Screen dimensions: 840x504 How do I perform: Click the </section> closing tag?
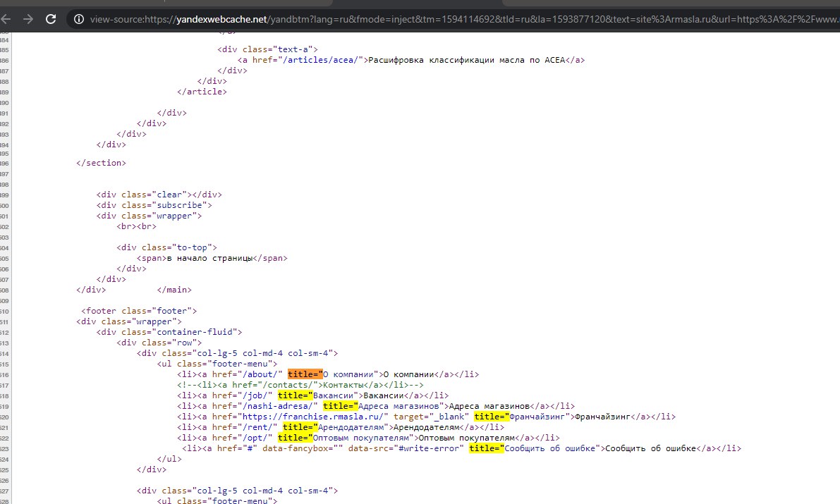[x=102, y=163]
